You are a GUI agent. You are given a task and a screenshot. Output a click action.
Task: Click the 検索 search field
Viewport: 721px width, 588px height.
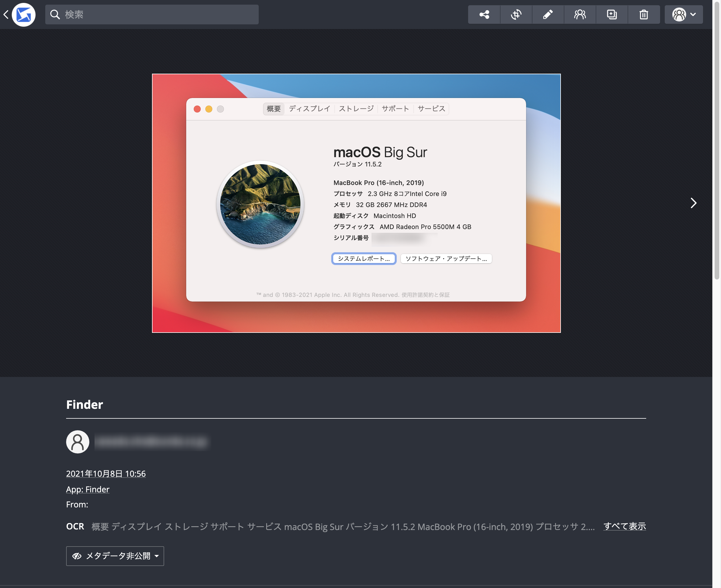coord(152,14)
